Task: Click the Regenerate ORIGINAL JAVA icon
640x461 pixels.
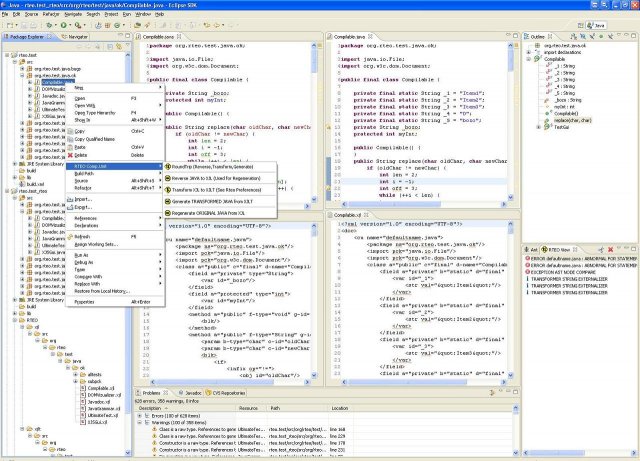Action: [x=167, y=213]
